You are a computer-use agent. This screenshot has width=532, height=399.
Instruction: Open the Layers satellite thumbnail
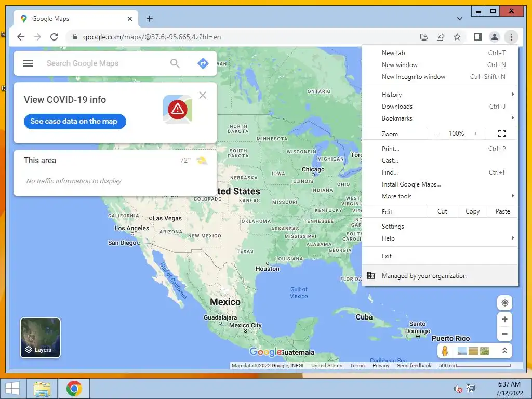(41, 338)
